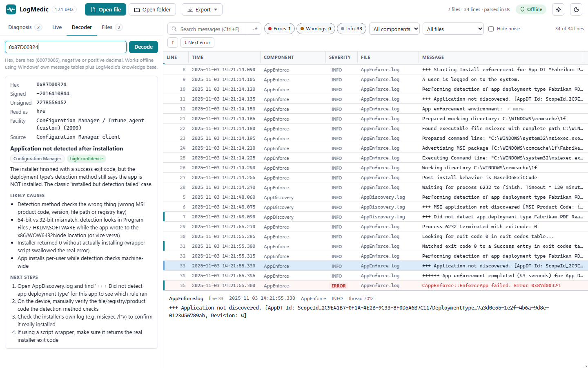Screen dimensions: 588x368
Task: Select the Decoder tab
Action: point(82,27)
